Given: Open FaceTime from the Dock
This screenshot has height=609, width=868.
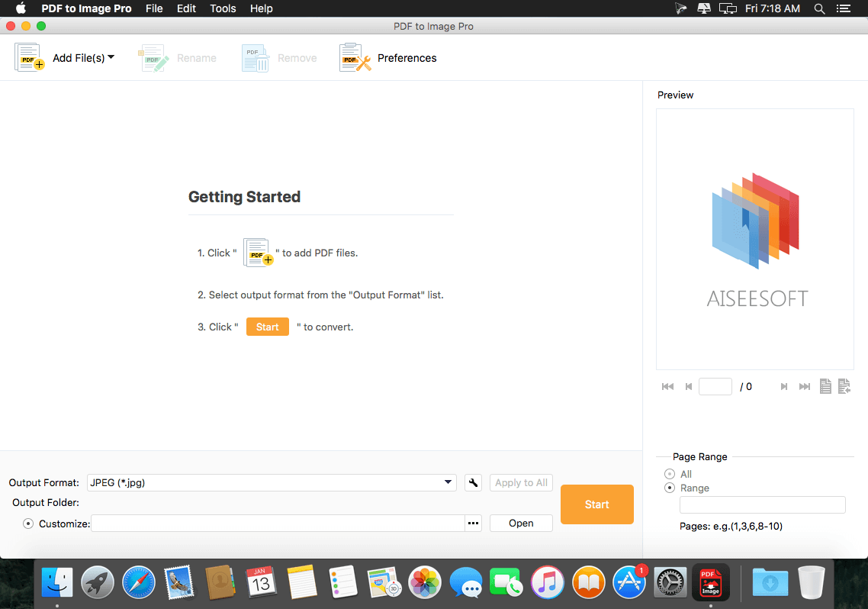Looking at the screenshot, I should click(x=506, y=582).
